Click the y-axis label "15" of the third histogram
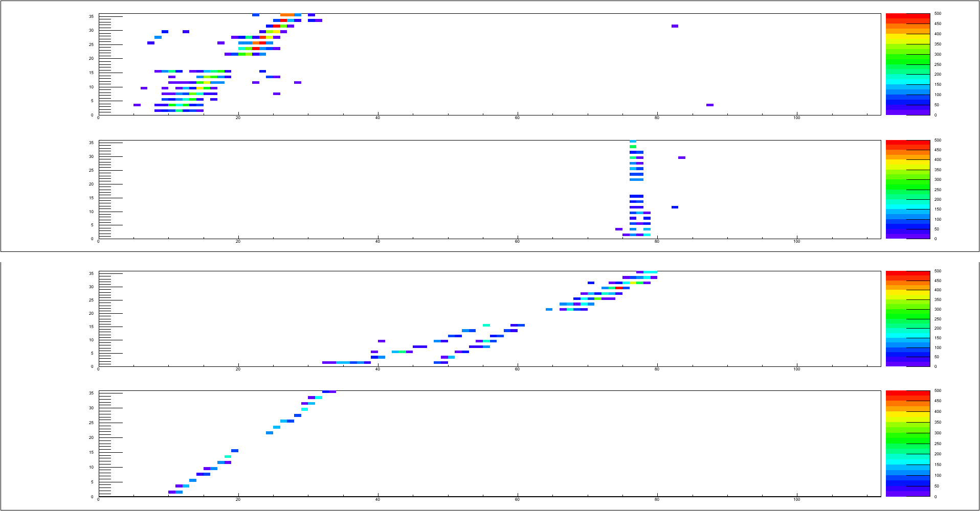This screenshot has height=511, width=980. tap(91, 327)
